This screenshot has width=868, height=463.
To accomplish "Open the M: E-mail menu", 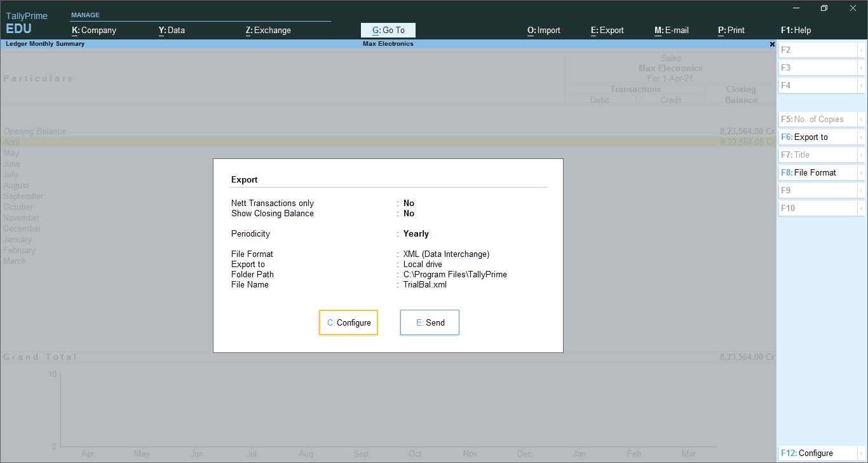I will tap(672, 30).
